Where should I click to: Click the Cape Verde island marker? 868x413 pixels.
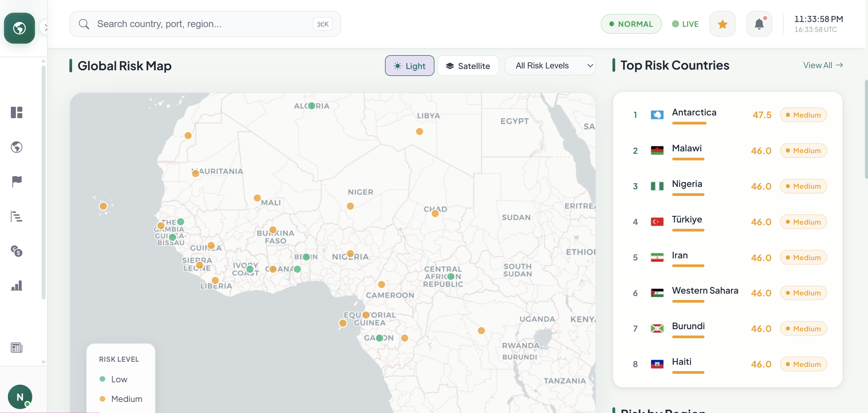(103, 206)
